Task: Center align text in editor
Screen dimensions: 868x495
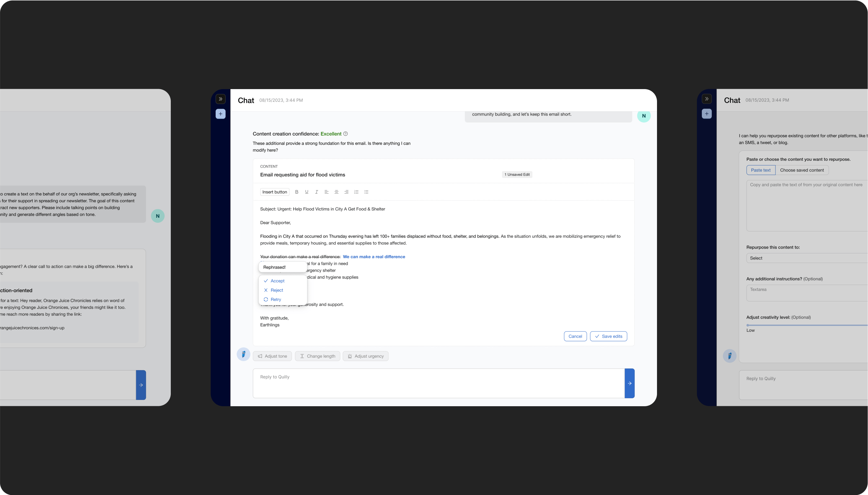Action: click(x=336, y=192)
